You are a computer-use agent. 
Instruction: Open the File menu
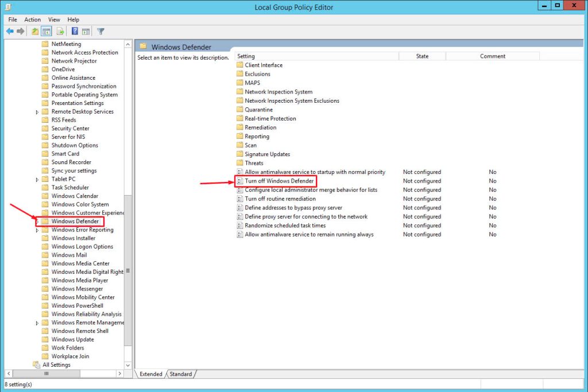point(13,20)
